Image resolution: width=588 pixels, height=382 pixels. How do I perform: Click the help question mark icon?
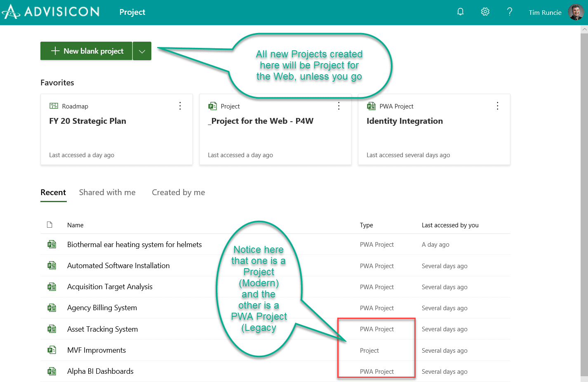(510, 12)
